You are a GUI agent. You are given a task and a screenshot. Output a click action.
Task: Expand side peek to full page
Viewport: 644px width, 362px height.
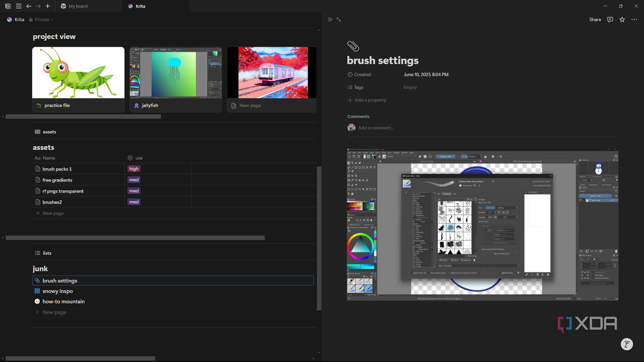click(339, 20)
